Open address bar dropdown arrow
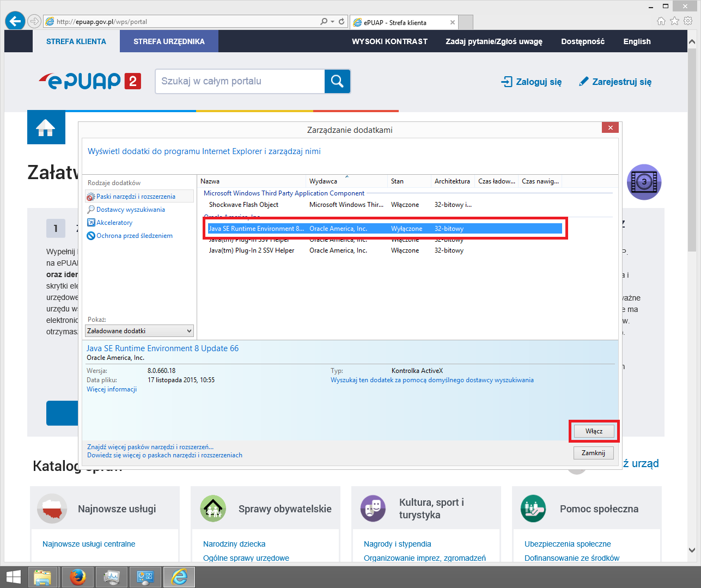This screenshot has height=588, width=701. coord(332,22)
